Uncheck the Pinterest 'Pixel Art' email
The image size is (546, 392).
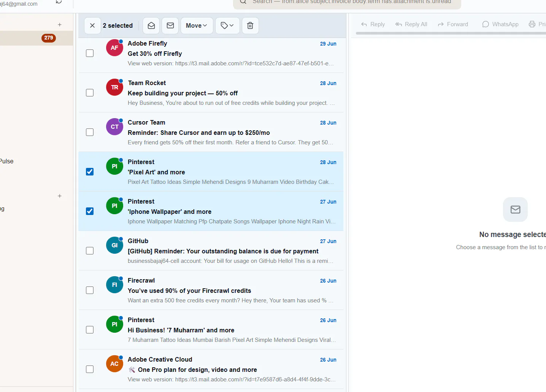(90, 172)
